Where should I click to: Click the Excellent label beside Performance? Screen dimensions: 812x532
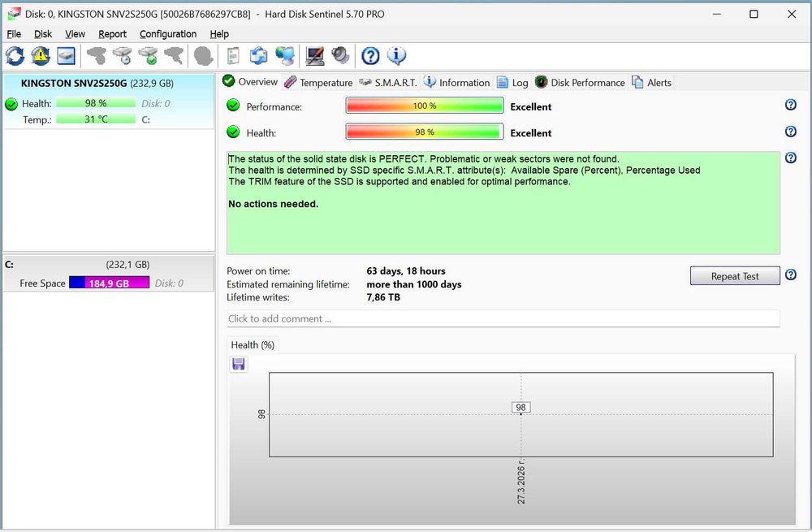point(531,106)
